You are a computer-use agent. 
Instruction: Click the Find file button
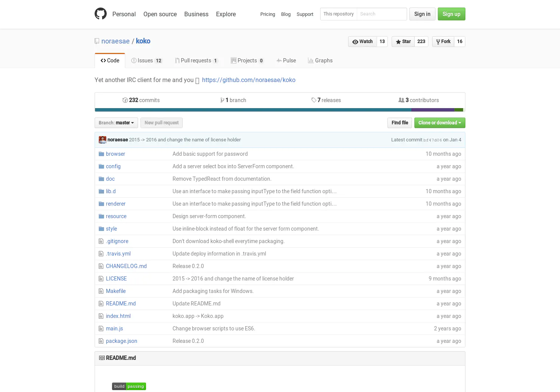coord(400,123)
